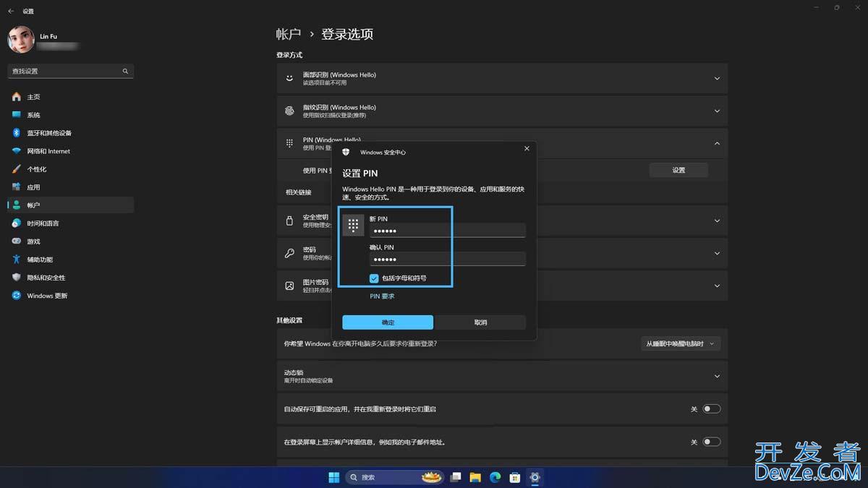This screenshot has height=488, width=868.
Task: Click the security key USB icon
Action: coord(289,221)
